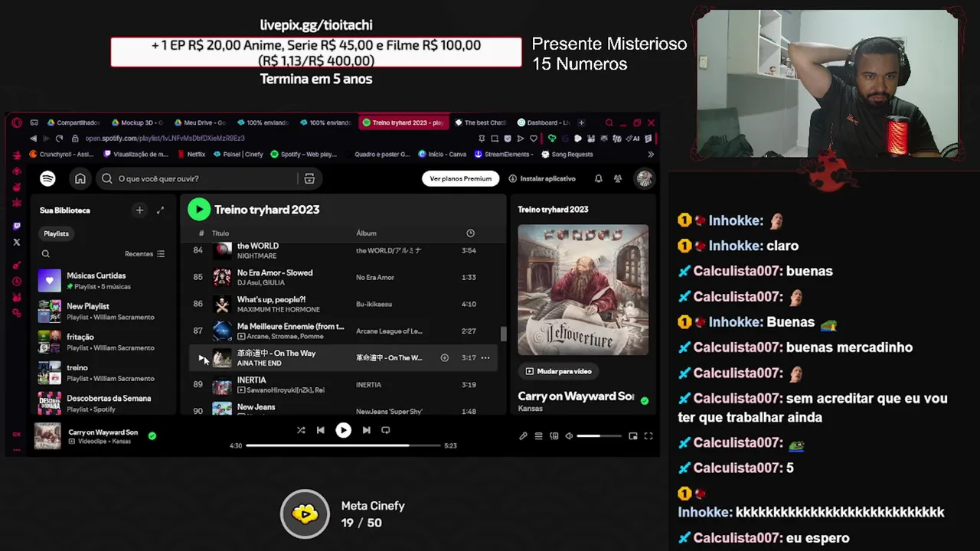Open treino playlist in library

coord(103,372)
